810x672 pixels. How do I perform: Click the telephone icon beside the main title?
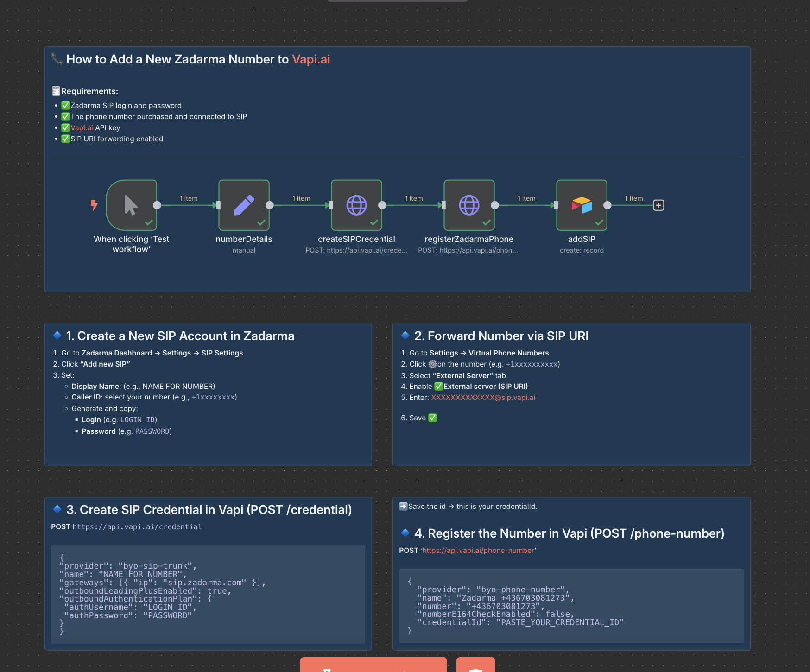[x=57, y=59]
